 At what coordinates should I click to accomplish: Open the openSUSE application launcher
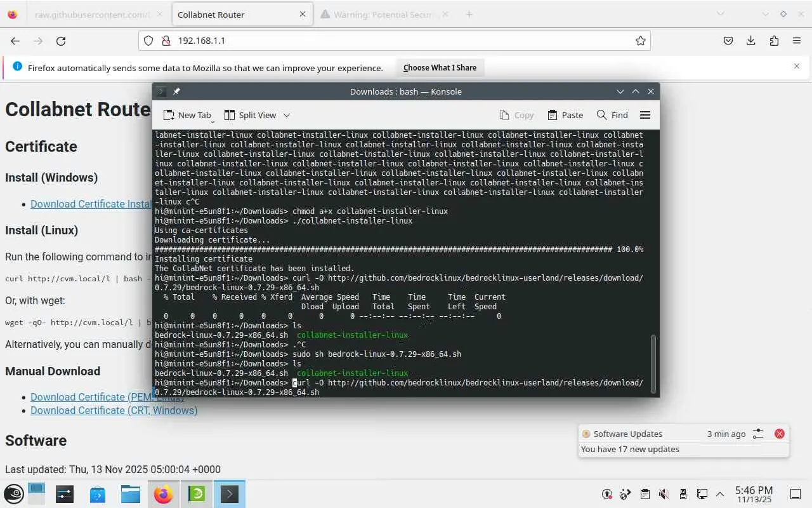pyautogui.click(x=14, y=494)
